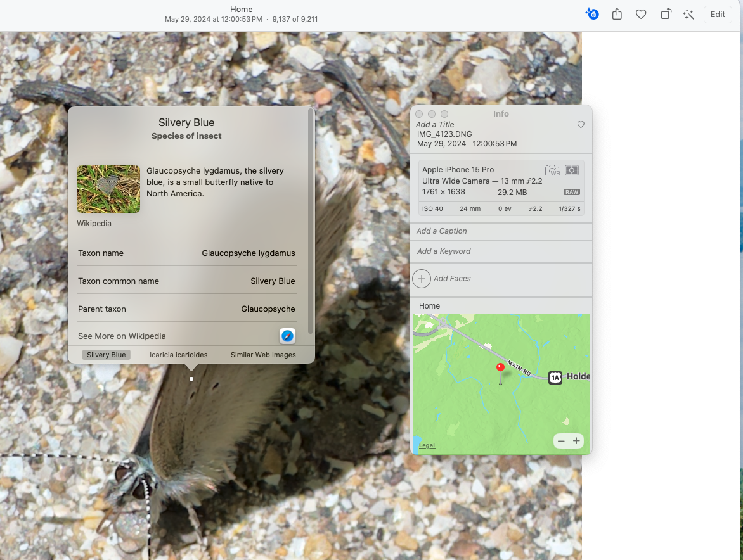Click the 1A route shield on map
This screenshot has width=743, height=560.
[555, 378]
